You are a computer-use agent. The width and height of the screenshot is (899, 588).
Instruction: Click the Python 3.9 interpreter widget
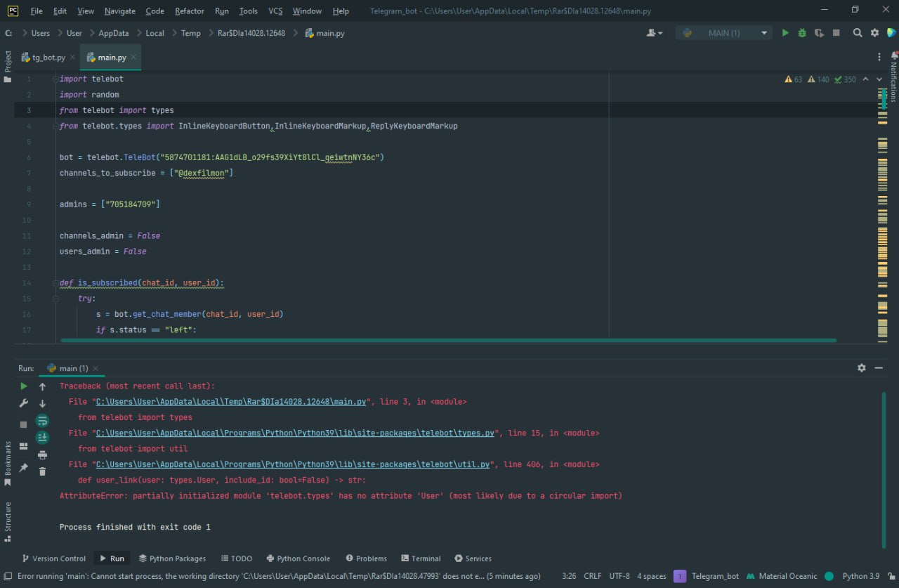click(x=860, y=576)
